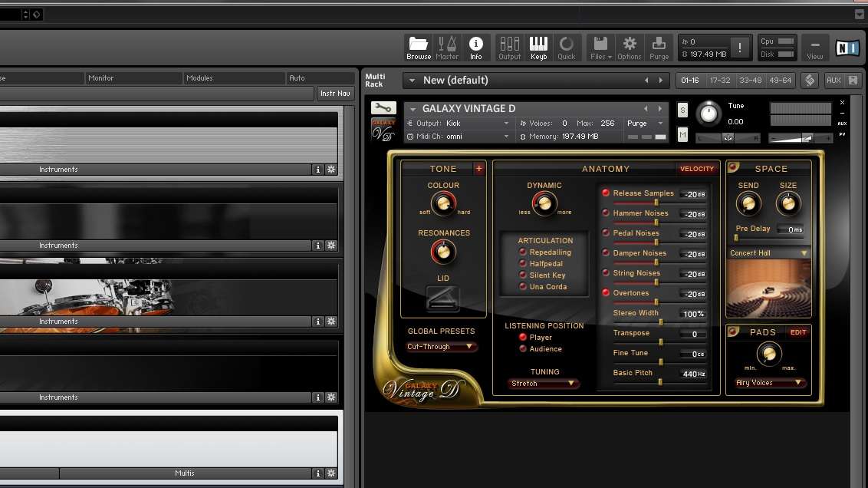The image size is (868, 488).
Task: Open the Concert Hall reverb dropdown
Action: point(769,253)
